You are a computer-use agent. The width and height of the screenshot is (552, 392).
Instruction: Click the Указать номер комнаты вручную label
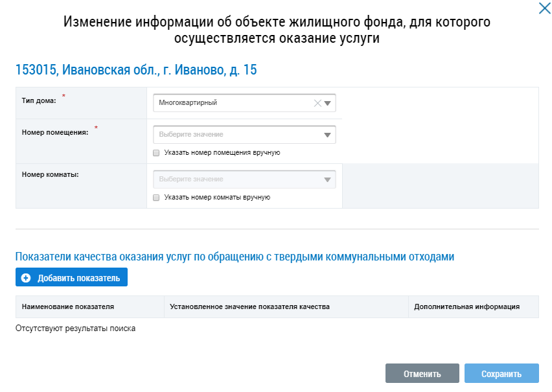(x=217, y=198)
